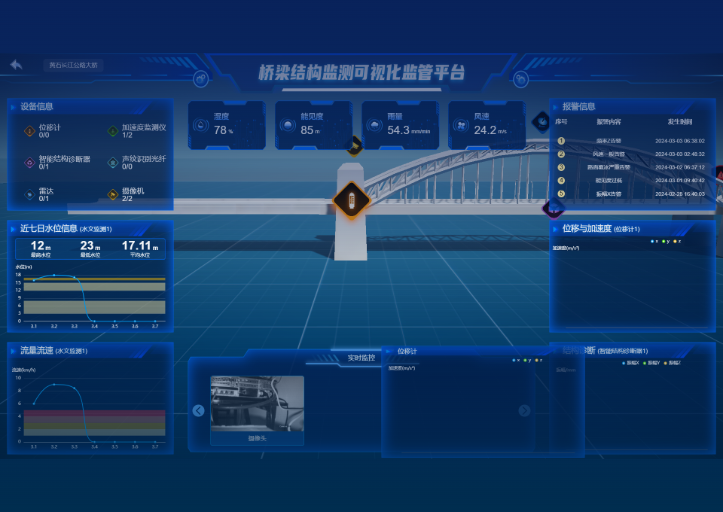Screen dimensions: 723x512
Task: Click alarm number 5 badge
Action: [x=561, y=194]
